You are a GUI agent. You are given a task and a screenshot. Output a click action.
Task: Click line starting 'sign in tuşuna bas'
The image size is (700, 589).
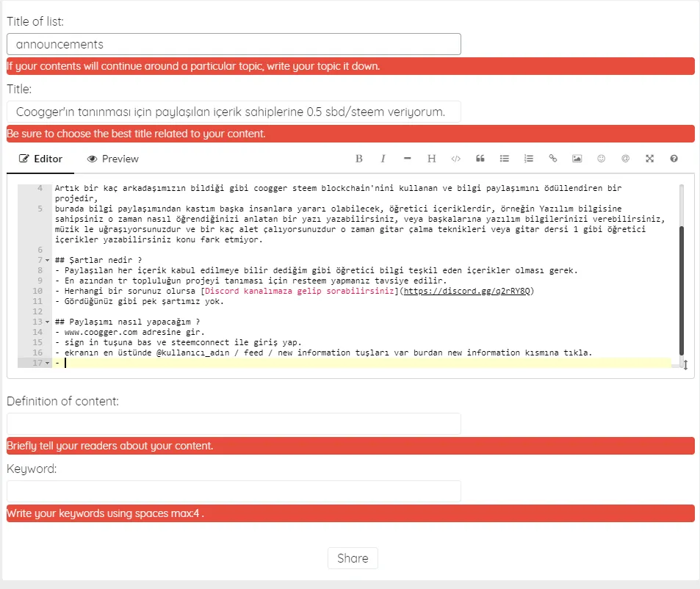pos(178,342)
